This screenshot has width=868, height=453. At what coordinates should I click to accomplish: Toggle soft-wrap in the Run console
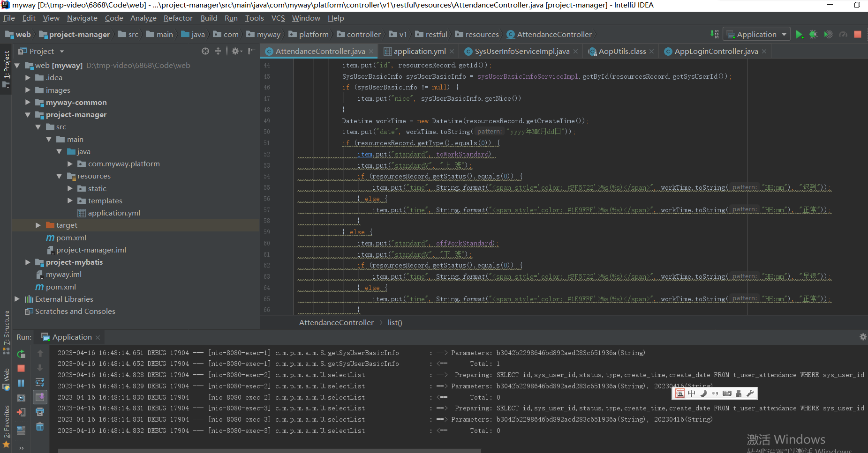point(40,382)
